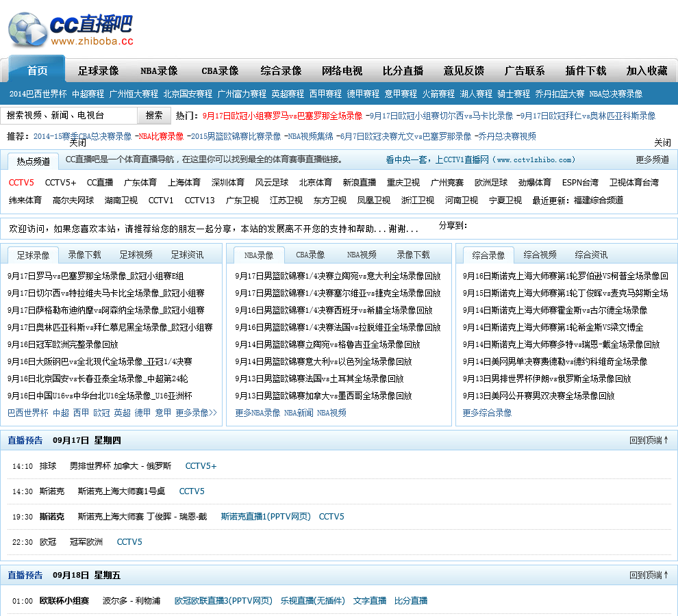Image resolution: width=678 pixels, height=616 pixels.
Task: Open CCTV5+ link for 14:10 volleyball match
Action: coord(201,466)
